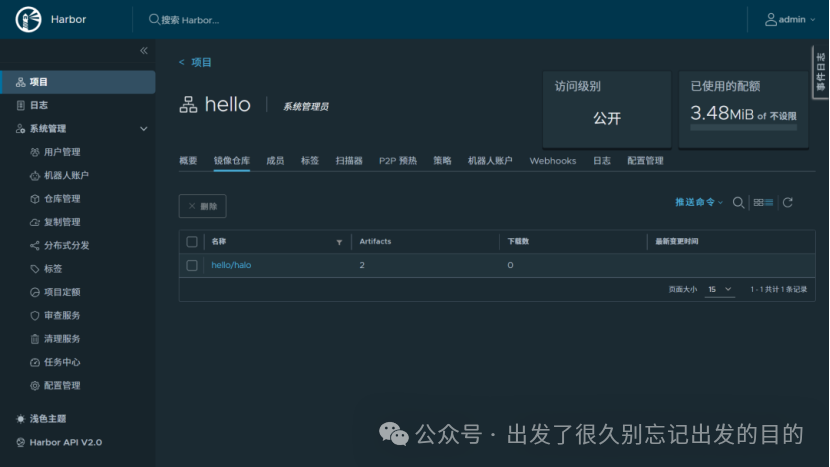830x467 pixels.
Task: Open 清理服务 in the sidebar
Action: pyautogui.click(x=62, y=338)
